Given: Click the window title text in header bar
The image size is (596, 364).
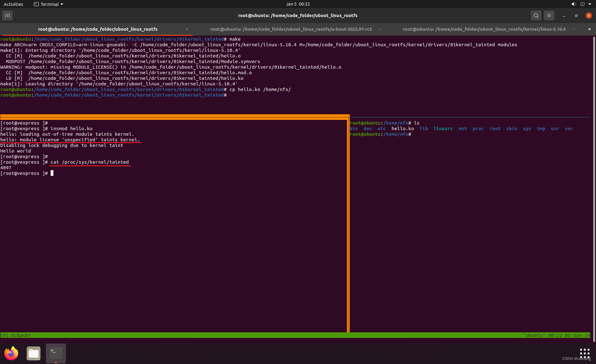Looking at the screenshot, I should [298, 16].
